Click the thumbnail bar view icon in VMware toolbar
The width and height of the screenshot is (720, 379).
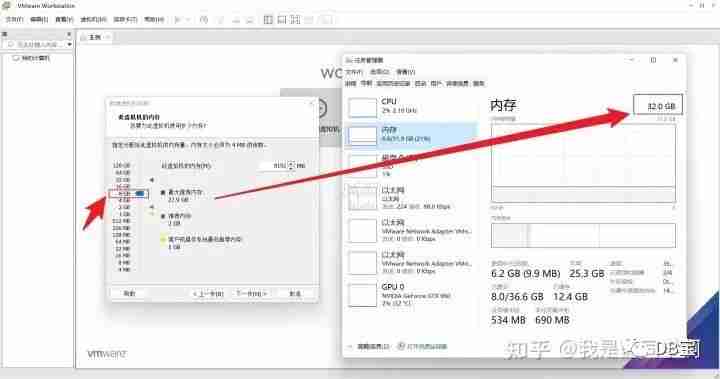[x=282, y=20]
